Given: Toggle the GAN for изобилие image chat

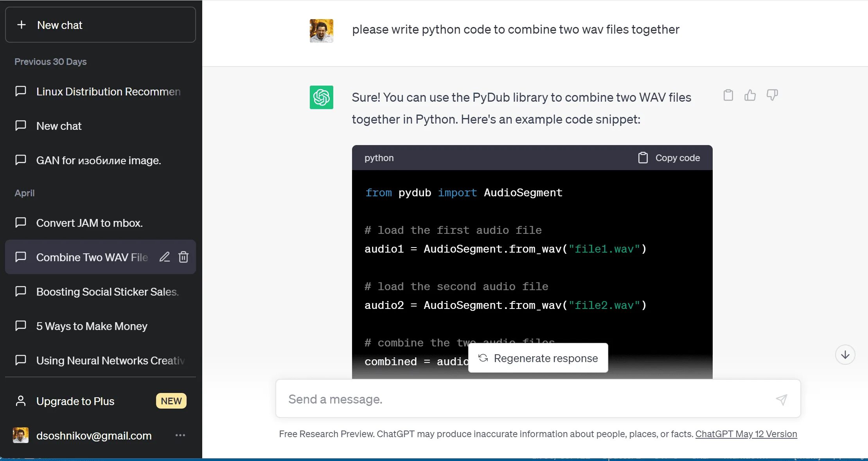Looking at the screenshot, I should (98, 160).
